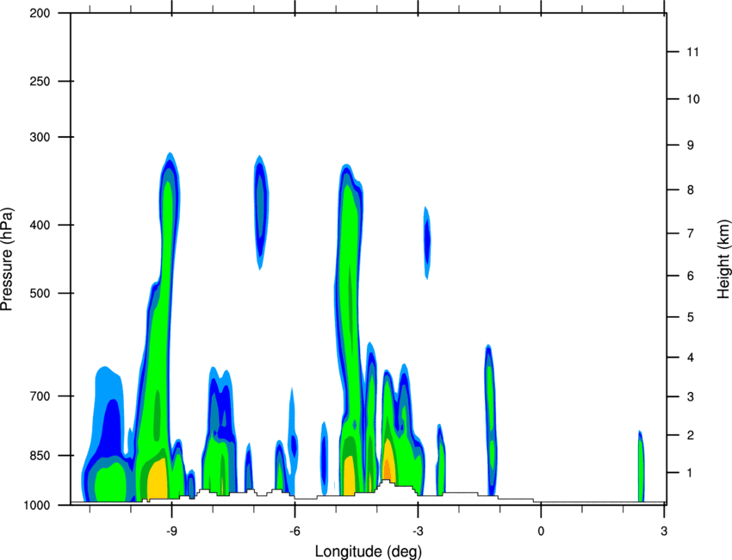Click the 11 km height label
732x560 pixels.
click(692, 52)
